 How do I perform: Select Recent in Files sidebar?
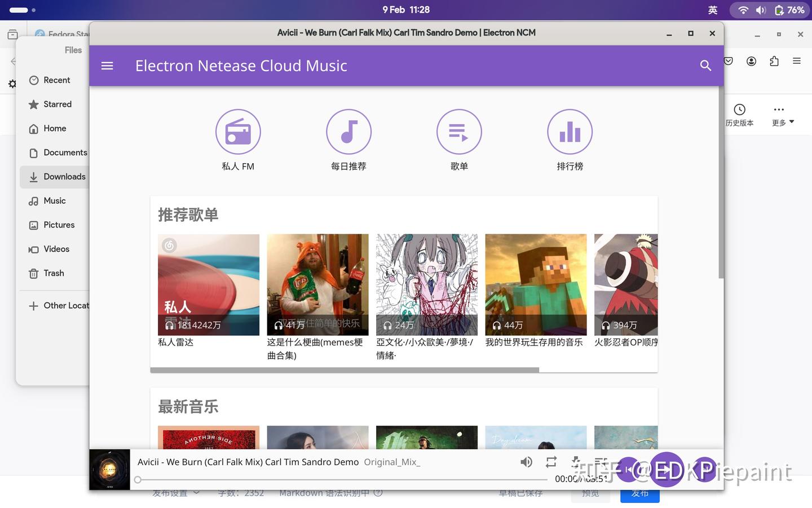click(x=54, y=80)
